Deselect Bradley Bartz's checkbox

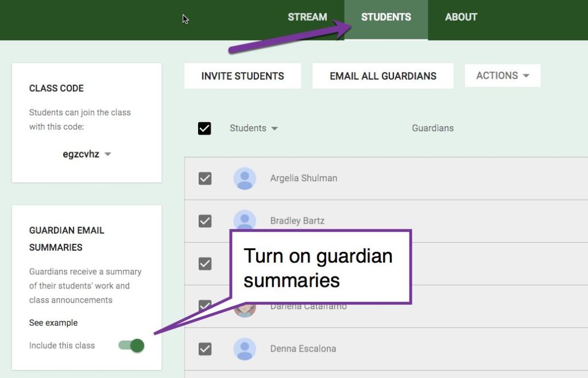coord(205,221)
